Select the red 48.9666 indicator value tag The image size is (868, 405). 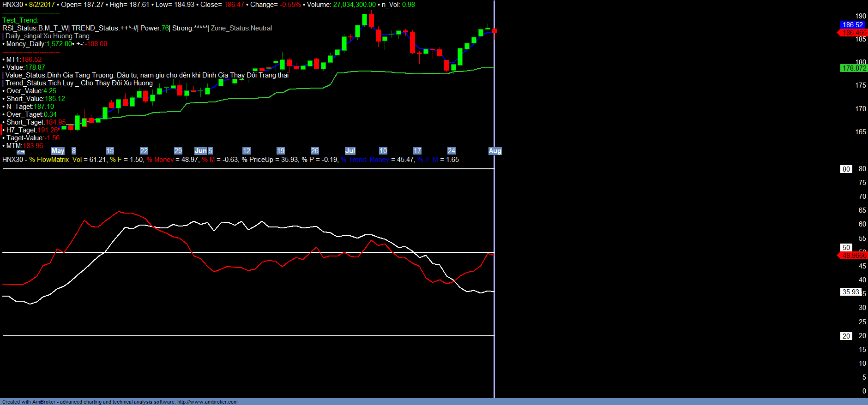[x=854, y=256]
